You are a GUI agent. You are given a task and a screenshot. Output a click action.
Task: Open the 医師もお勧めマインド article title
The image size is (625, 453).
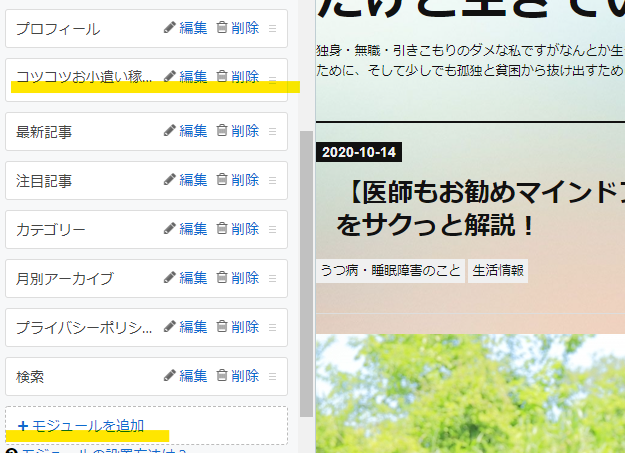pos(480,209)
